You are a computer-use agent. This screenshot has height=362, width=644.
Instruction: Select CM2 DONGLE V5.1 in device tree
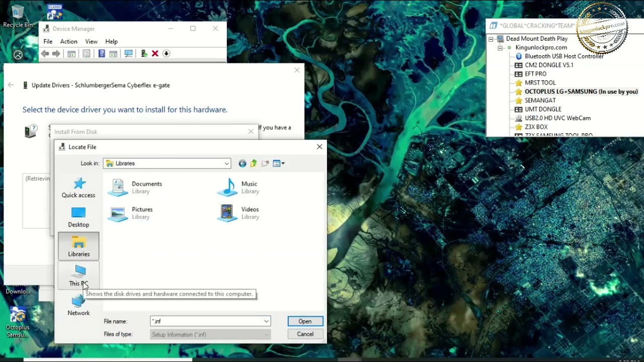[x=544, y=65]
